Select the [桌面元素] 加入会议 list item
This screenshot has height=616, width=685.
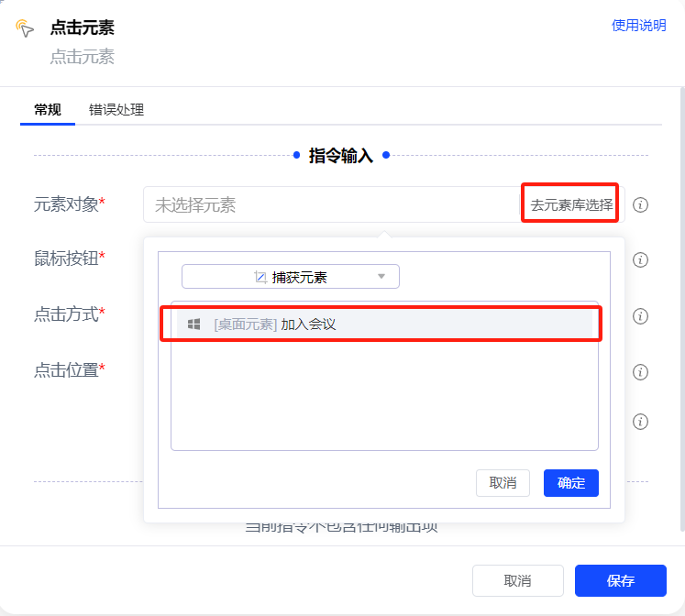click(381, 324)
